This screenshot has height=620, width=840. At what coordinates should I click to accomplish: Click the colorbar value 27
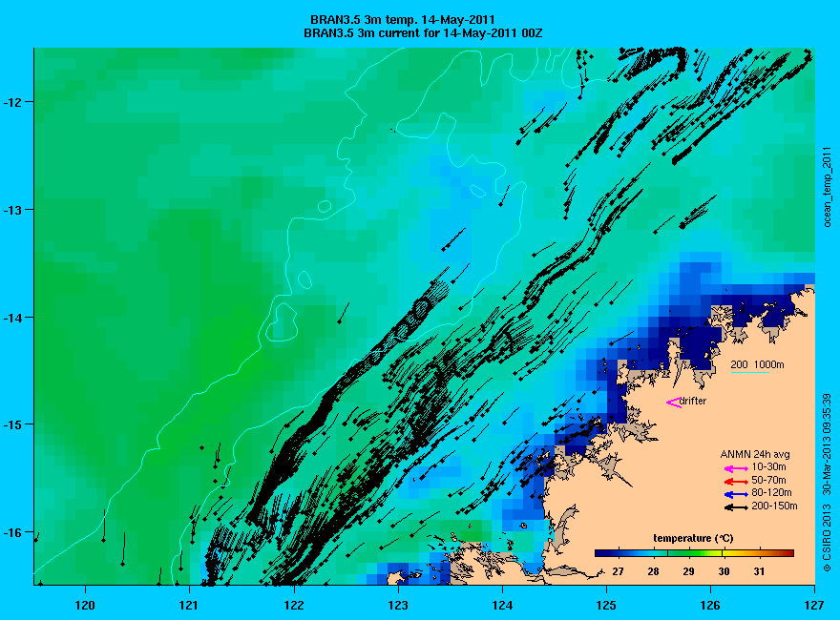tap(618, 571)
